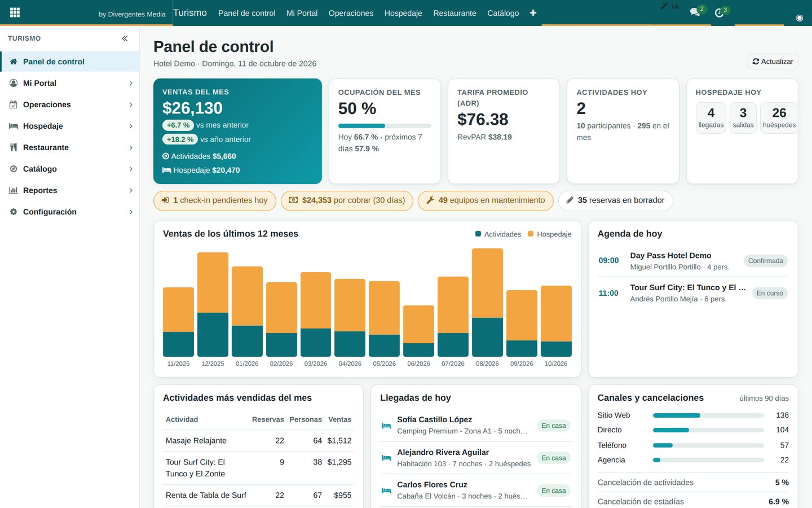
Task: Open the apps grid menu icon
Action: click(x=15, y=12)
